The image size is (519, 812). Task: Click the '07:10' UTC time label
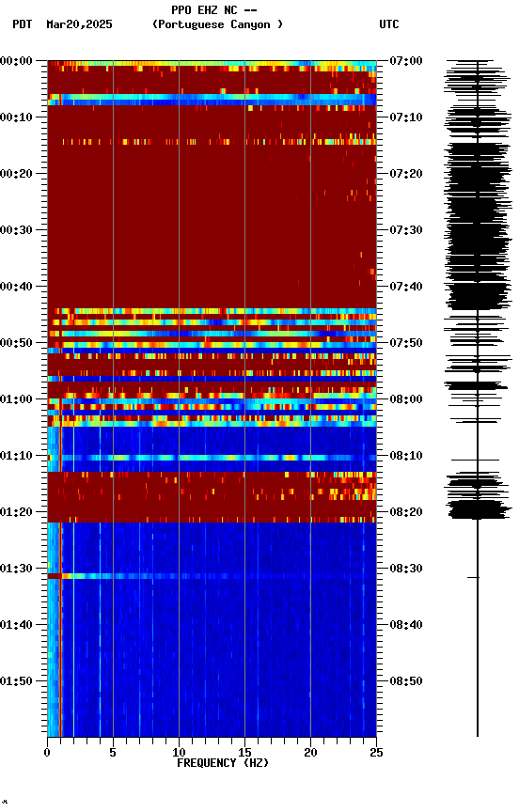point(405,117)
